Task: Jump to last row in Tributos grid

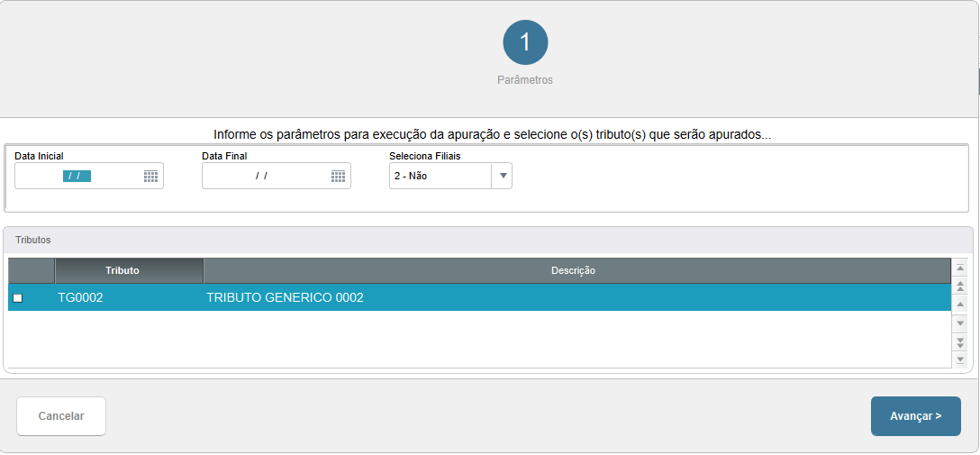Action: (x=960, y=359)
